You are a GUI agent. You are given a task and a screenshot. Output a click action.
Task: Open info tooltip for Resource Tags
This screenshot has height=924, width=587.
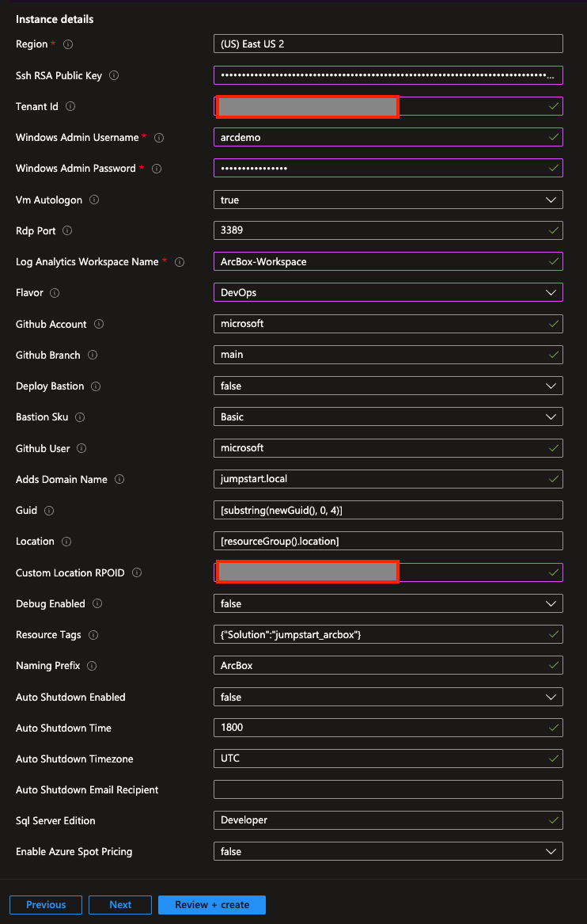click(x=93, y=635)
